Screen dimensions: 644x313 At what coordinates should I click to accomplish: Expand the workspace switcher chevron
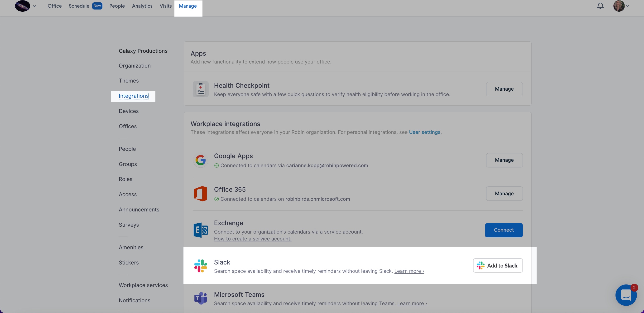click(35, 6)
